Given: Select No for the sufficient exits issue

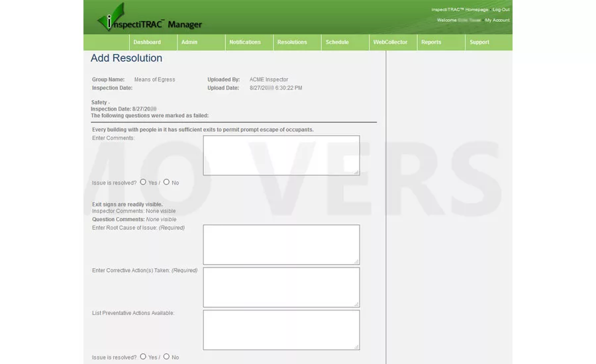Looking at the screenshot, I should pos(166,182).
